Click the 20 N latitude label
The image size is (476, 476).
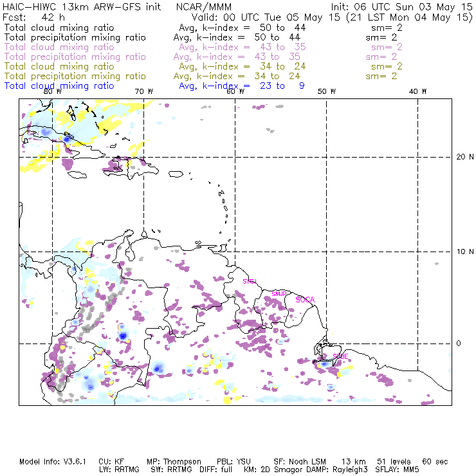click(465, 157)
